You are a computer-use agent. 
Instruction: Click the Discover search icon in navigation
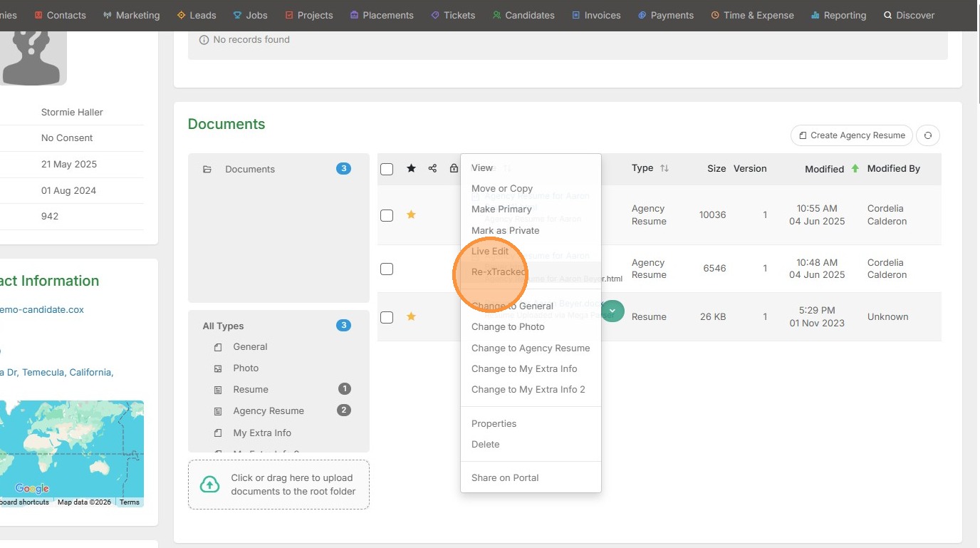coord(887,15)
